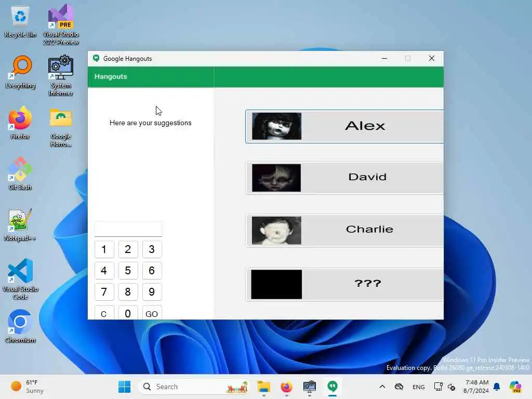Screen dimensions: 532x399
Task: Launch Copilot Preview from the taskbar
Action: [515, 387]
